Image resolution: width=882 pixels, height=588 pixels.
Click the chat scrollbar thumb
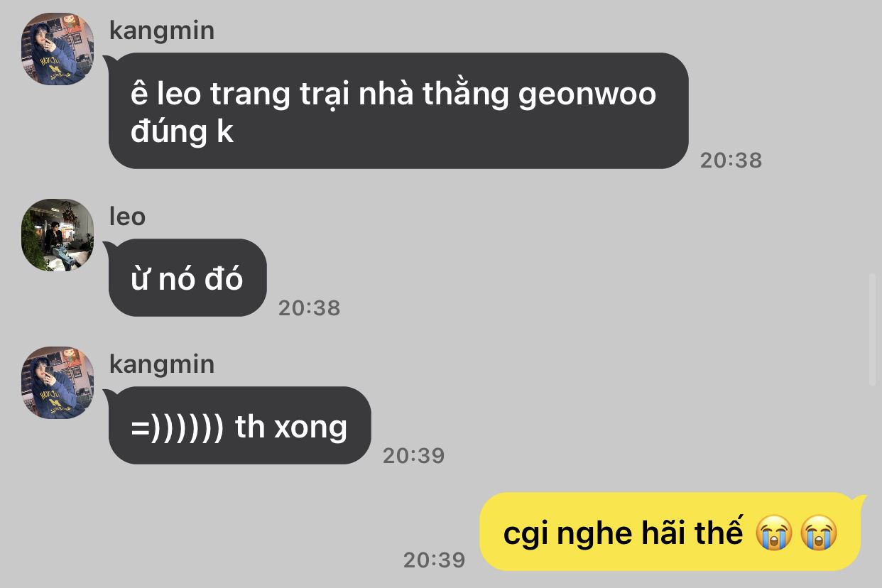pos(873,329)
